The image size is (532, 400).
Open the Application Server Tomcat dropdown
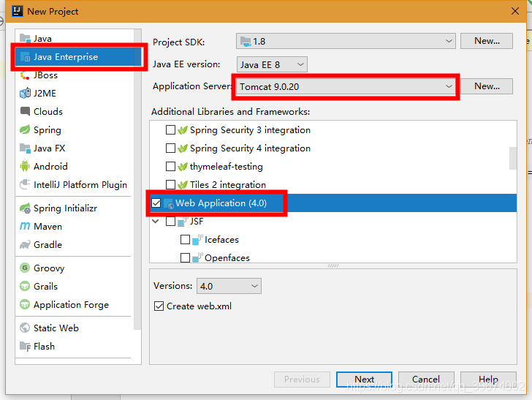(346, 86)
